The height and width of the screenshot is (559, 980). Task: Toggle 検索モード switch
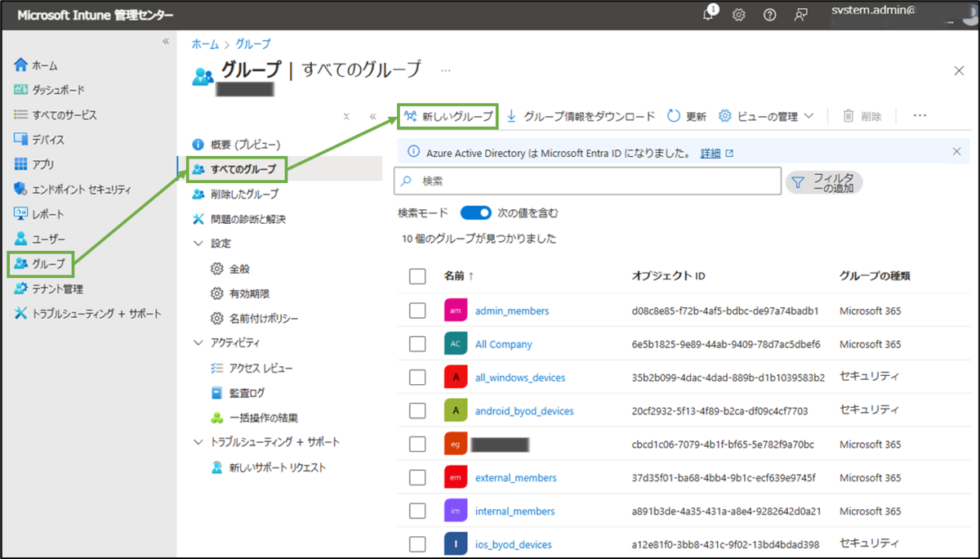click(x=475, y=212)
